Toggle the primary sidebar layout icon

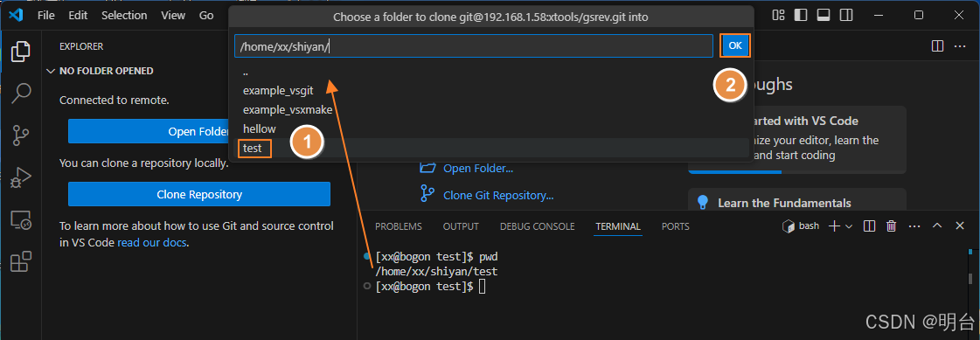[x=801, y=15]
